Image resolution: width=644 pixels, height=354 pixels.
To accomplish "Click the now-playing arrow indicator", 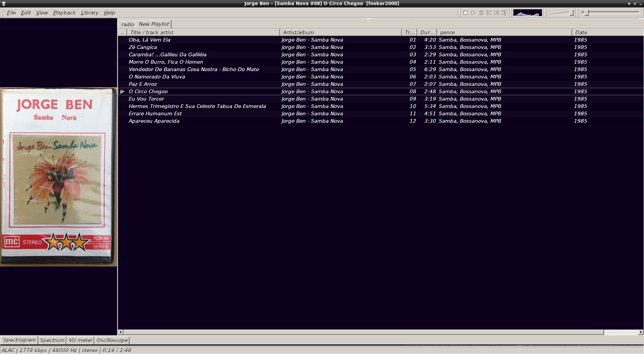I will (x=122, y=92).
